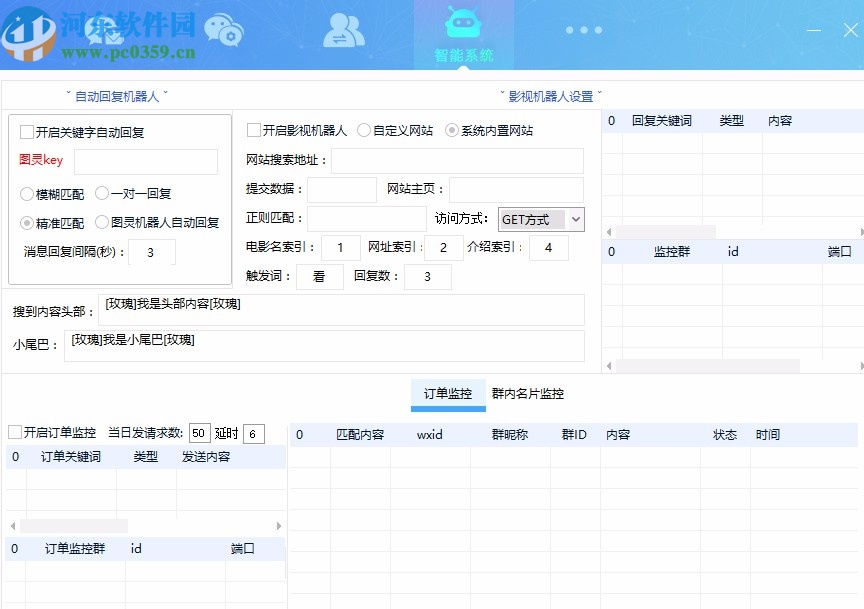Select 一对一回复 radio button

pyautogui.click(x=101, y=193)
